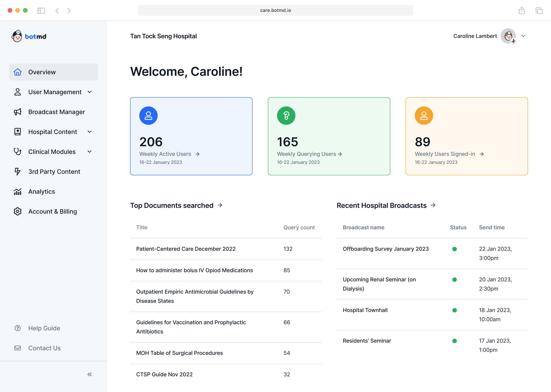Image resolution: width=551 pixels, height=392 pixels.
Task: Expand Clinical Modules chevron
Action: click(90, 152)
